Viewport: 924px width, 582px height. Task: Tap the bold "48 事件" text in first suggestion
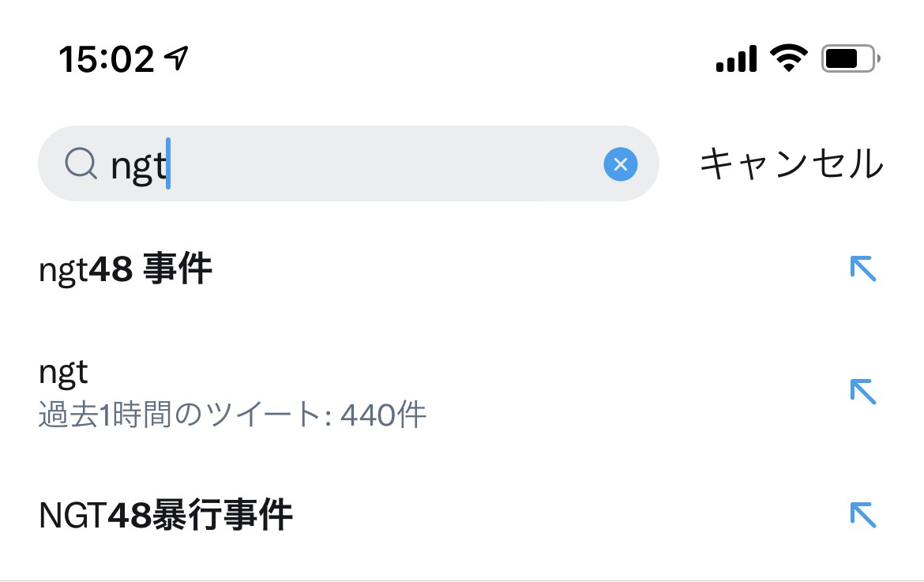(x=150, y=270)
